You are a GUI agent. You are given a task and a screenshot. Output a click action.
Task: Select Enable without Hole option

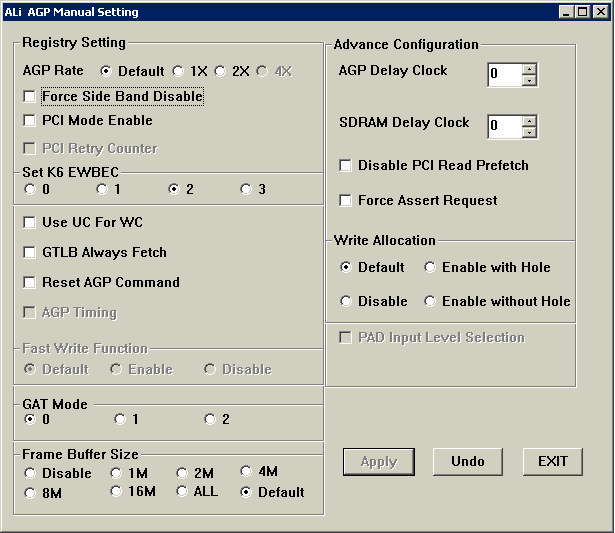click(430, 301)
